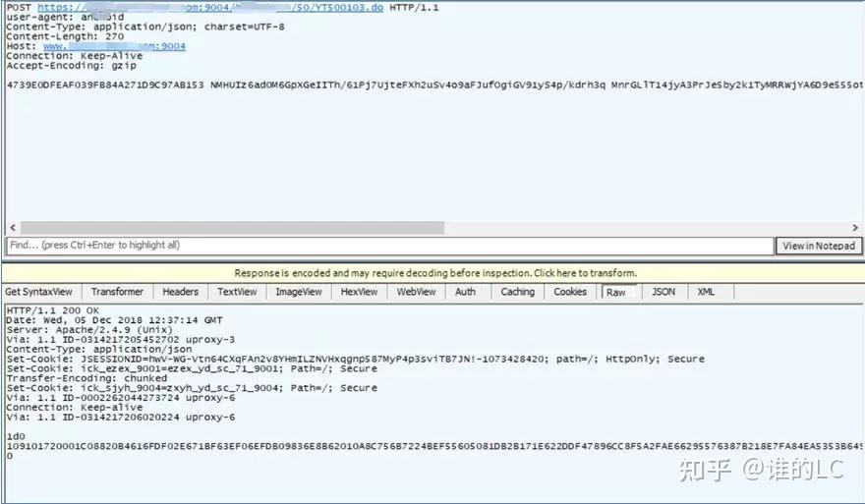Click the horizontal scrollbar left arrow
This screenshot has height=504, width=865.
(13, 228)
